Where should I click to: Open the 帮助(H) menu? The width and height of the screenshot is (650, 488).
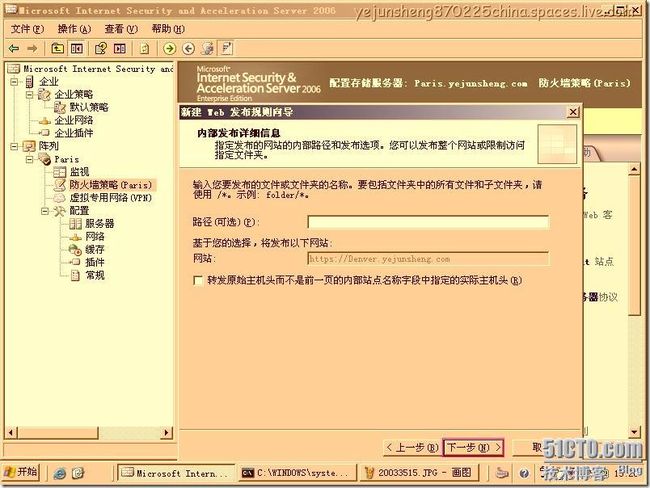pos(168,29)
